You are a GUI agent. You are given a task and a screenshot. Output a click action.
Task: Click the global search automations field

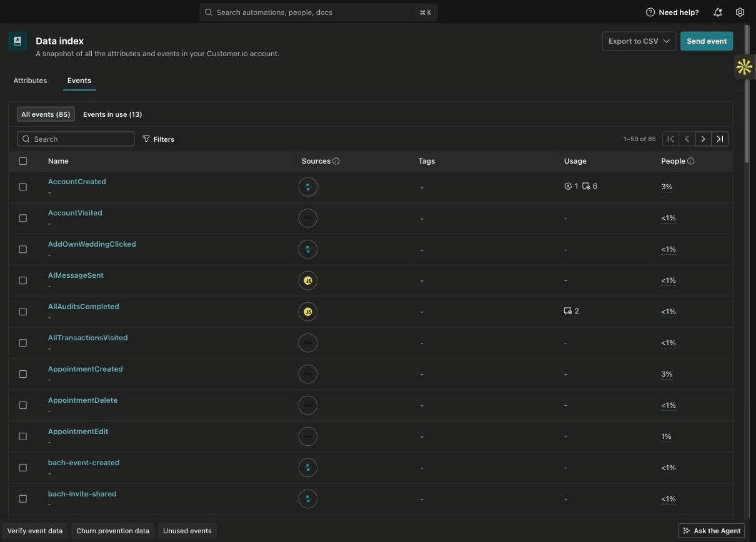(319, 12)
